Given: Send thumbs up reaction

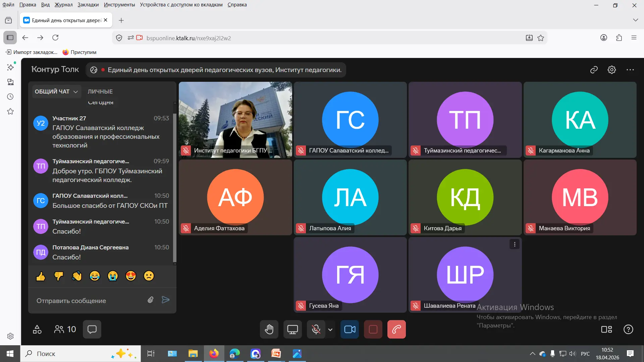Looking at the screenshot, I should pyautogui.click(x=41, y=276).
